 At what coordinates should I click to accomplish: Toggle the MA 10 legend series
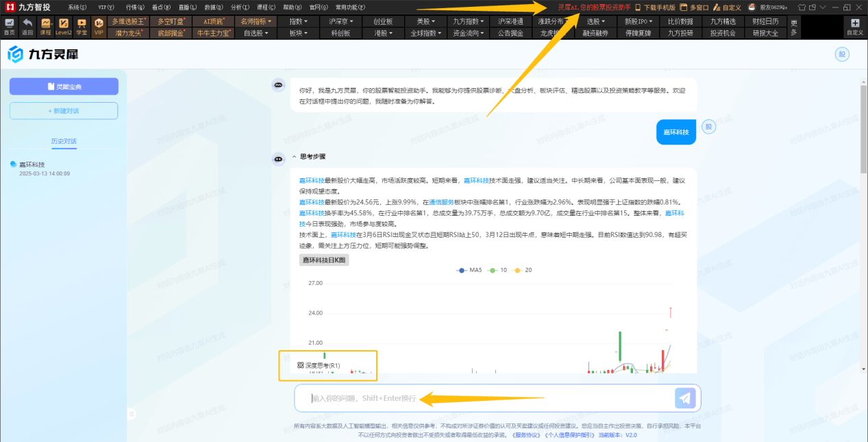pos(497,270)
